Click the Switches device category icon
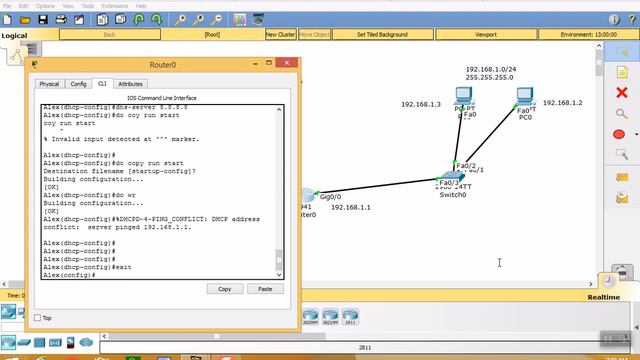Viewport: 640px width, 360px height. pyautogui.click(x=24, y=342)
